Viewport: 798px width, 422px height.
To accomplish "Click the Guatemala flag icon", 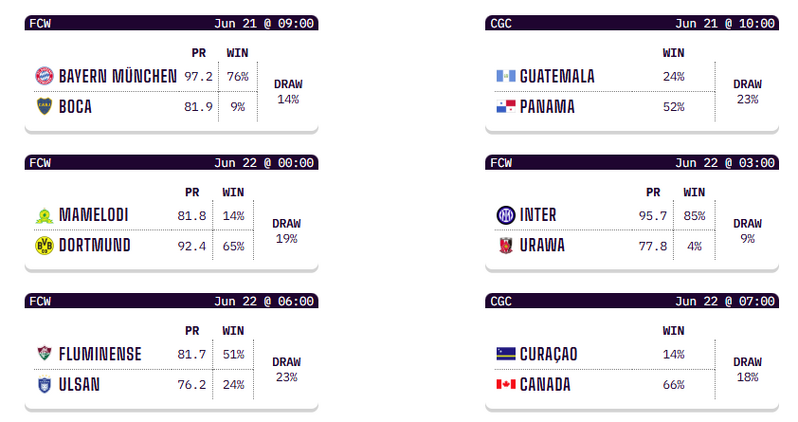I will (505, 76).
